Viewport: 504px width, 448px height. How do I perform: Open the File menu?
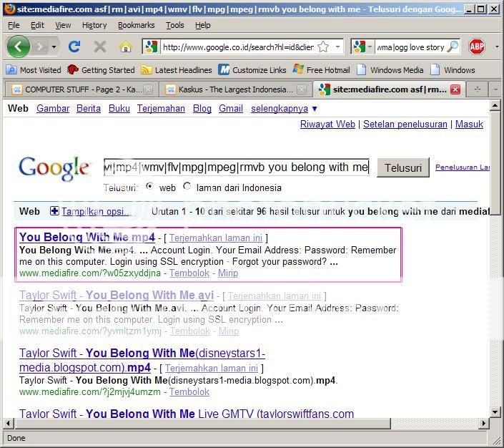pyautogui.click(x=14, y=25)
